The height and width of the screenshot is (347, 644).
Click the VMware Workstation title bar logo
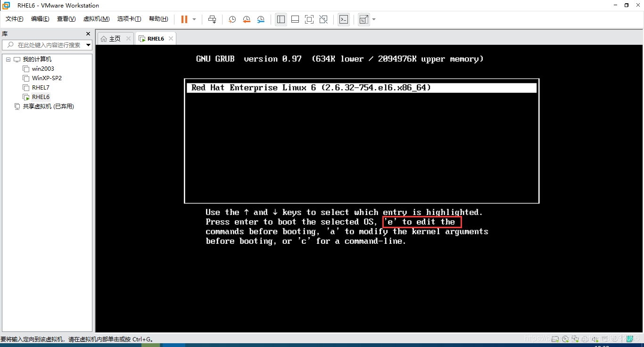[7, 5]
